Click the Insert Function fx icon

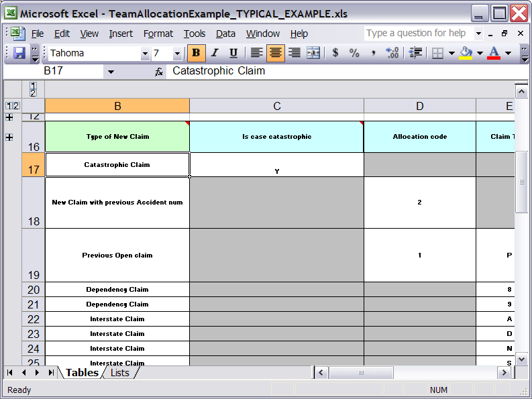coord(159,72)
